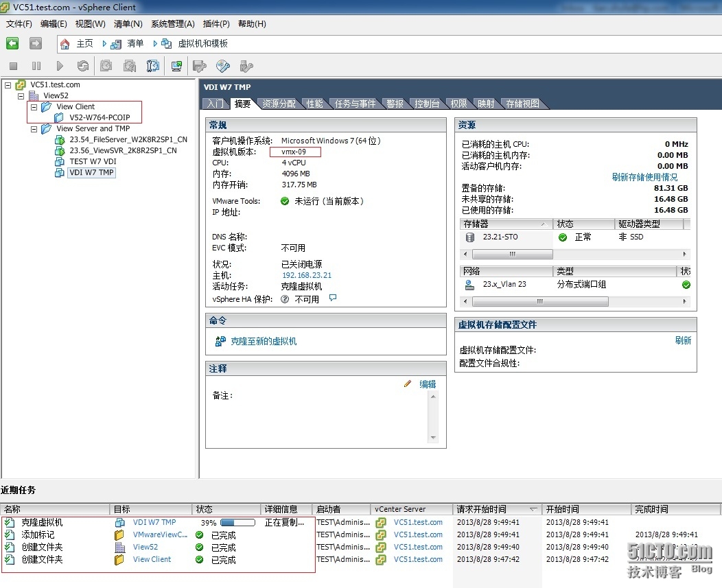
Task: Click the annotation box scroll down arrow
Action: point(433,438)
